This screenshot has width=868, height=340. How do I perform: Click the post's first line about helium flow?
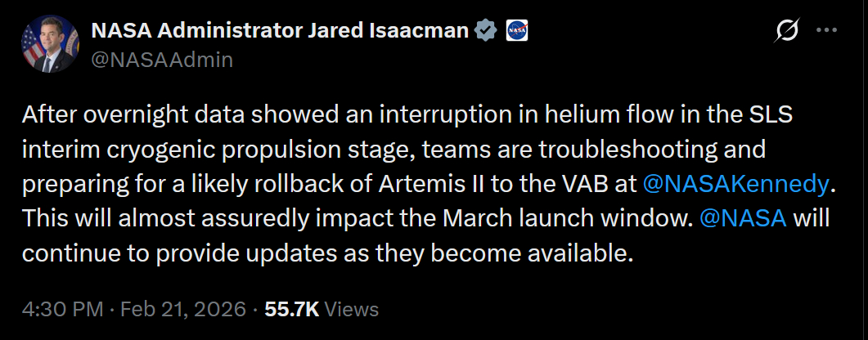click(x=409, y=115)
